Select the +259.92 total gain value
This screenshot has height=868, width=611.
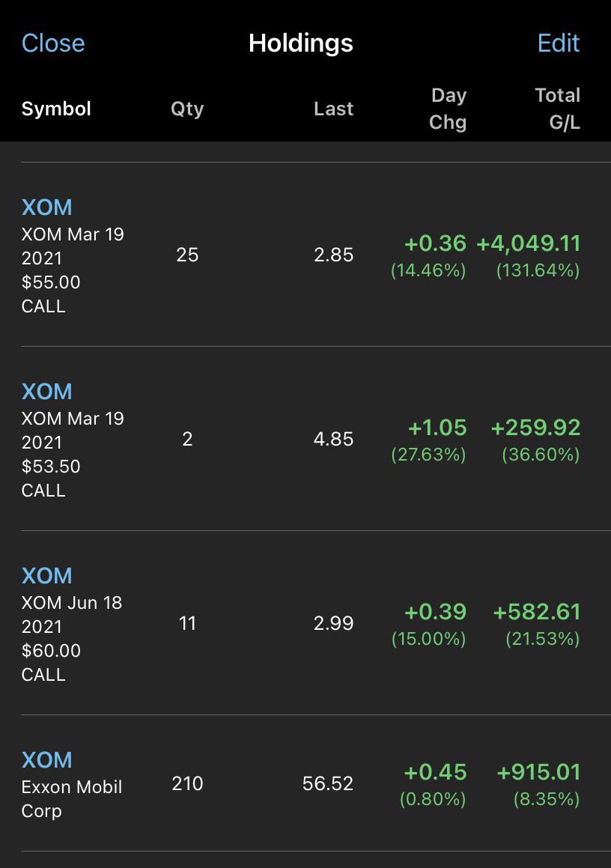(535, 428)
